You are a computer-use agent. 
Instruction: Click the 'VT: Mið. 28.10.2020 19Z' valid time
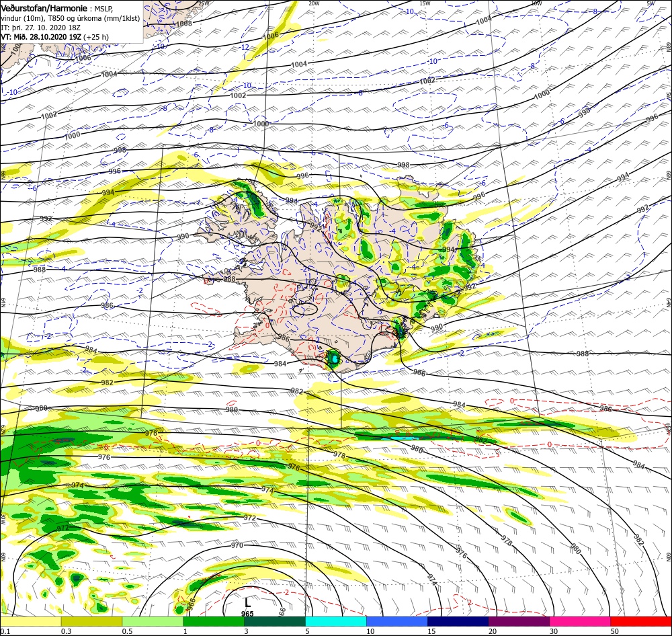click(41, 37)
